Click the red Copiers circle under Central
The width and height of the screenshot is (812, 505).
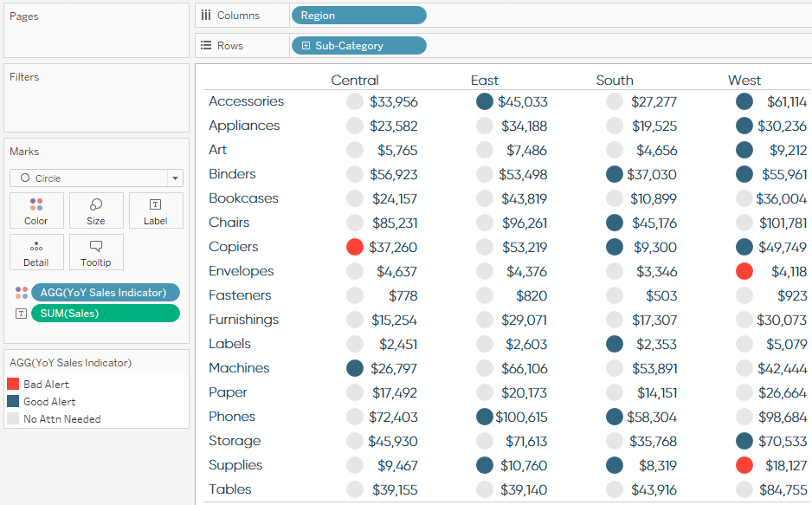(x=354, y=247)
